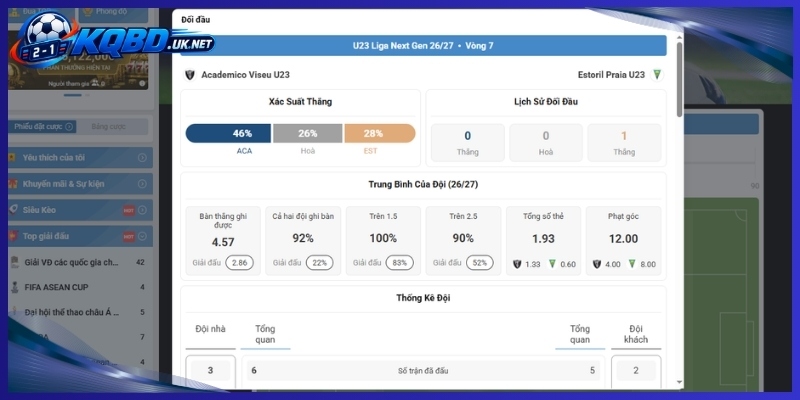Click the Giải VĐ các quốc gia league icon
Screen dimensions: 800x400
click(x=15, y=262)
